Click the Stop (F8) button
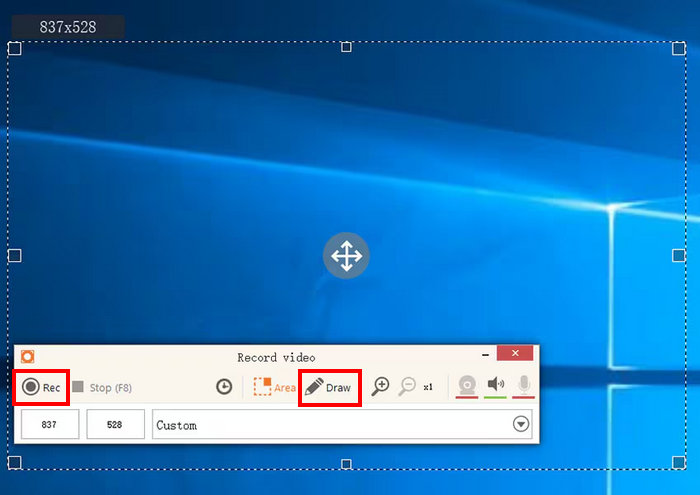700x495 pixels. coord(102,387)
